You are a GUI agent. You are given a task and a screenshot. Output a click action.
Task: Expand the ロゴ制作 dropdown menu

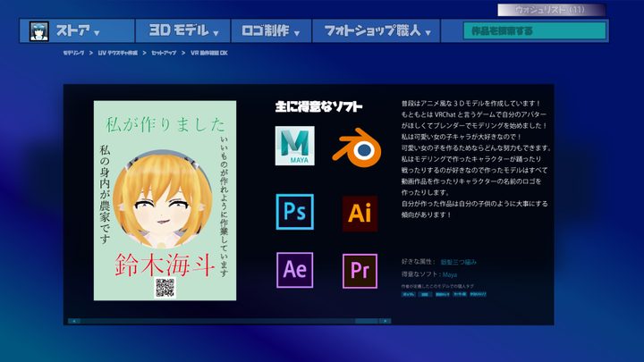[x=269, y=31]
